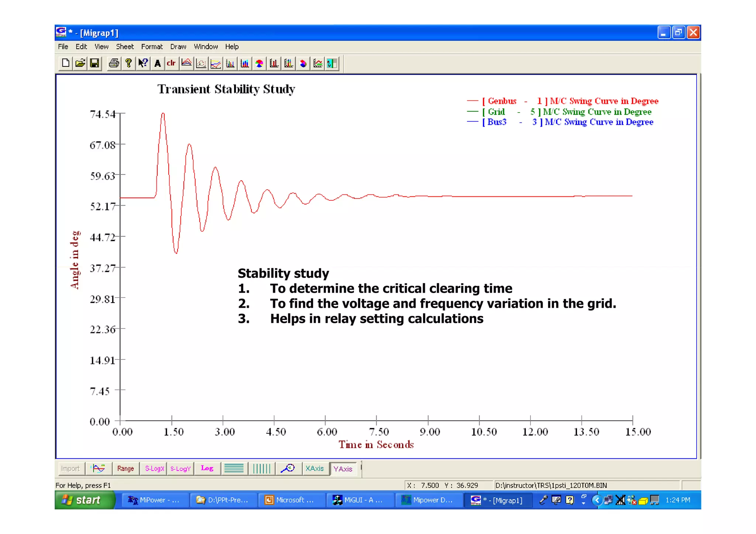Click the Genbus 1 red legend entry
Viewport: 756px width, 534px height.
click(563, 101)
